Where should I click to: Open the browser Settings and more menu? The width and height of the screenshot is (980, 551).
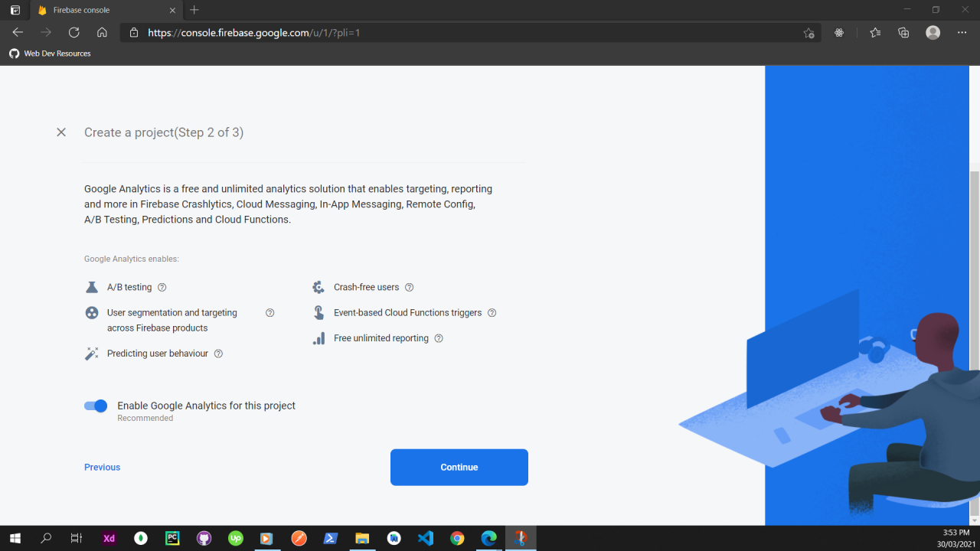pyautogui.click(x=962, y=32)
